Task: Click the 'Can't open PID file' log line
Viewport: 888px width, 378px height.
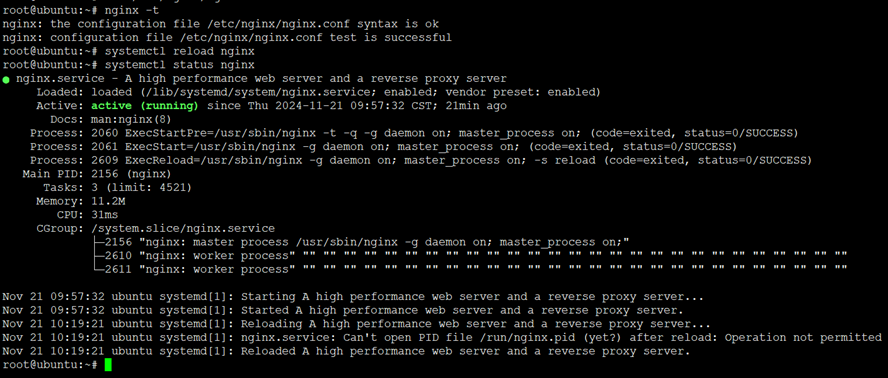Action: pyautogui.click(x=442, y=338)
